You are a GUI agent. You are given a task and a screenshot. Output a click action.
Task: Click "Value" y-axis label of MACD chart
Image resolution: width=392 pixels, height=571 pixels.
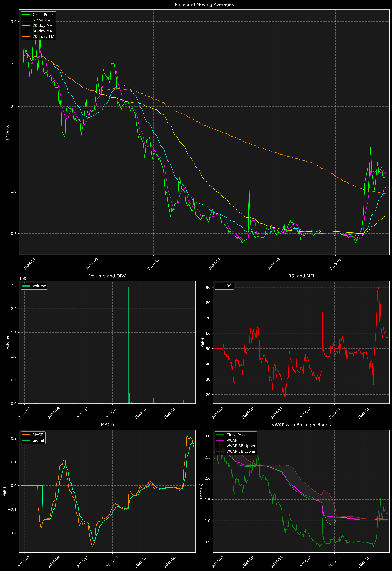coord(4,491)
